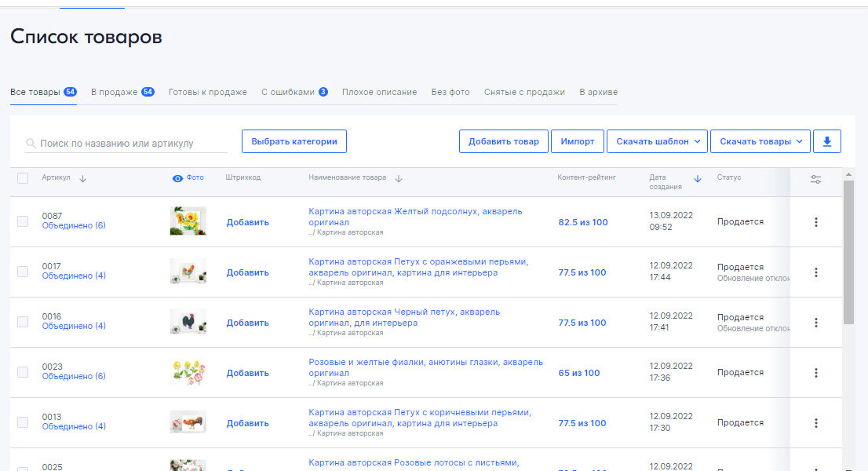This screenshot has width=868, height=471.
Task: Expand the Скачать товары dropdown
Action: (x=760, y=141)
